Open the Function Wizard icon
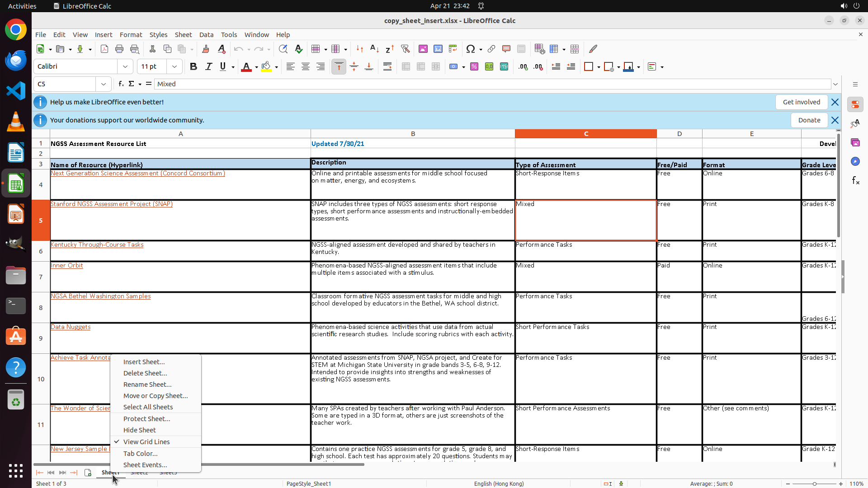 click(121, 84)
